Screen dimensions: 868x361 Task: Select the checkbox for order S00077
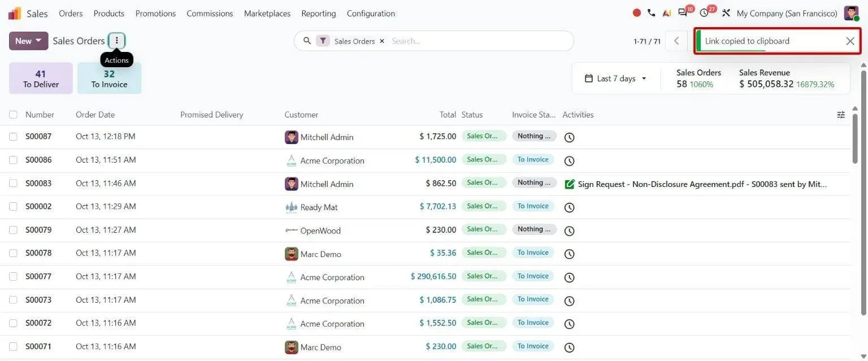[x=13, y=276]
